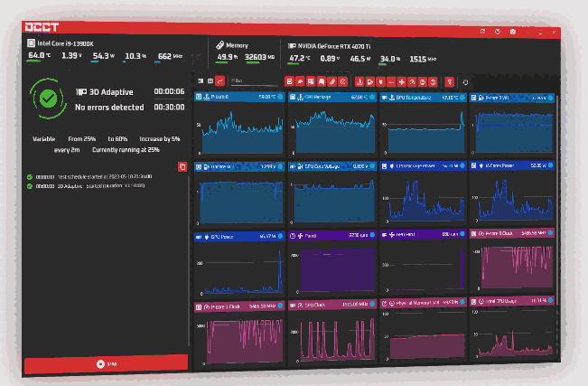
Task: Click the GPU voltage value 0.89 V
Action: click(330, 59)
